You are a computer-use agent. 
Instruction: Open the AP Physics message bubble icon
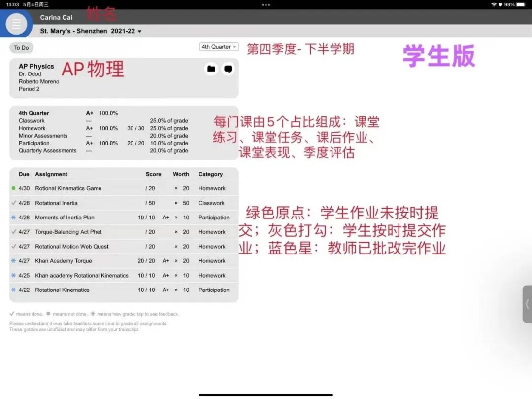(x=228, y=69)
